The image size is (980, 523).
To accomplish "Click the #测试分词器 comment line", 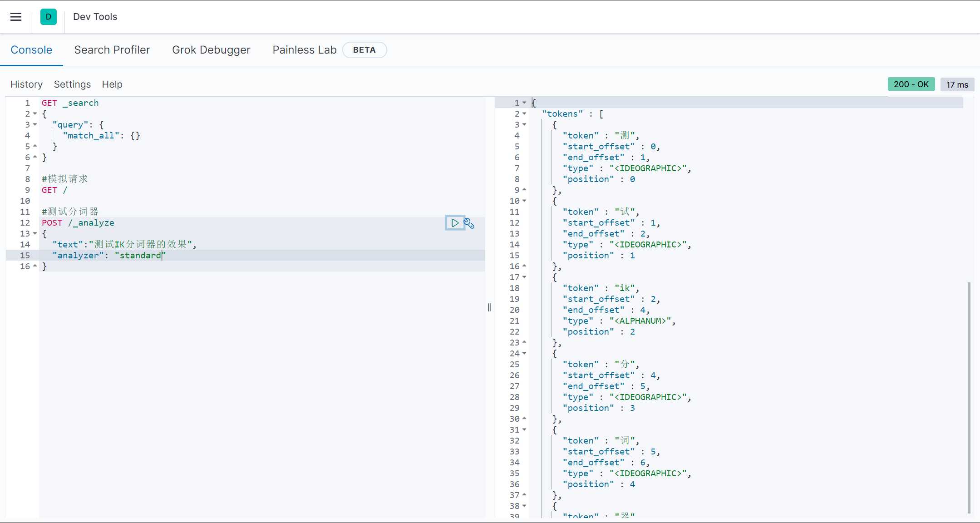I will [x=70, y=212].
